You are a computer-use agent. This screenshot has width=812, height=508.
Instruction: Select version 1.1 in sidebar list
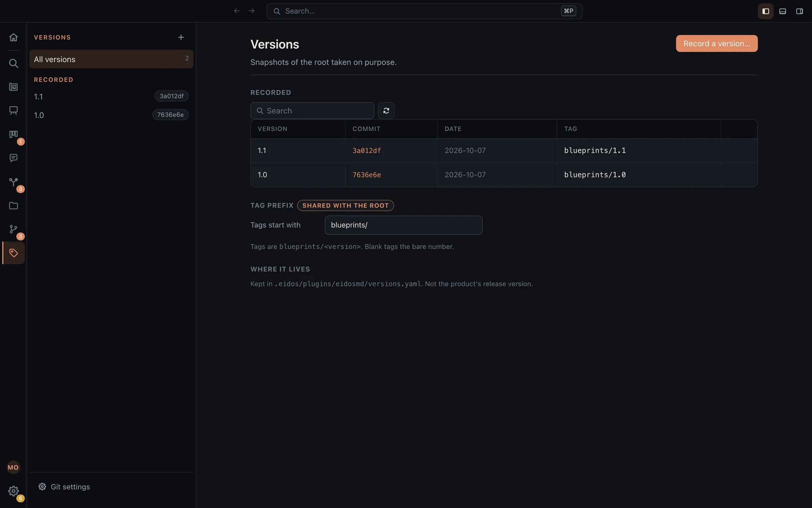point(111,96)
